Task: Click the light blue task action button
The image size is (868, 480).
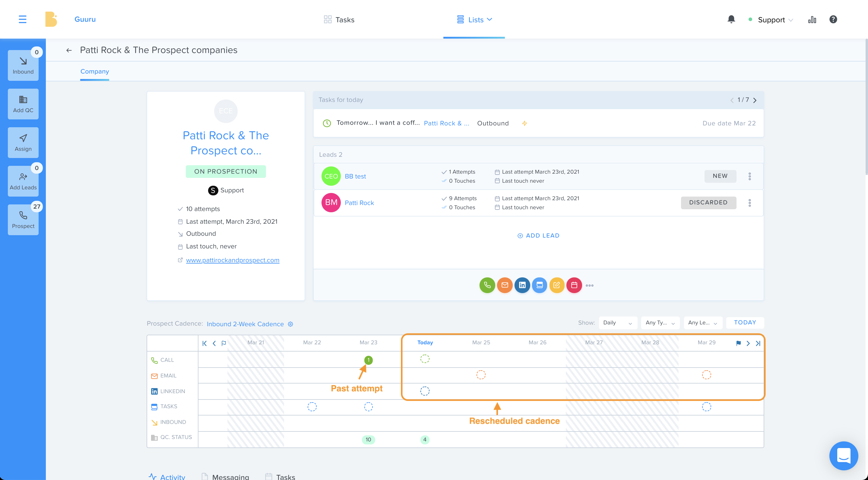Action: pos(540,285)
